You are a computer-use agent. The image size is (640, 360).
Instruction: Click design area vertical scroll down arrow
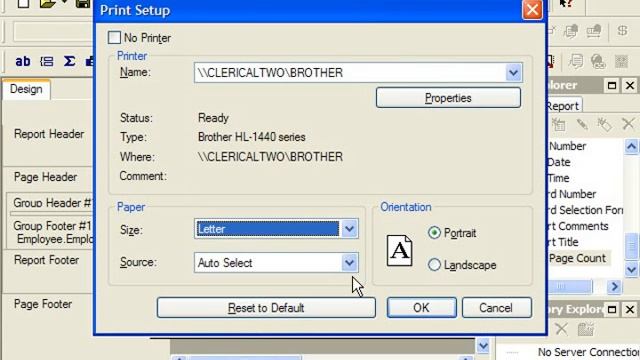[483, 346]
